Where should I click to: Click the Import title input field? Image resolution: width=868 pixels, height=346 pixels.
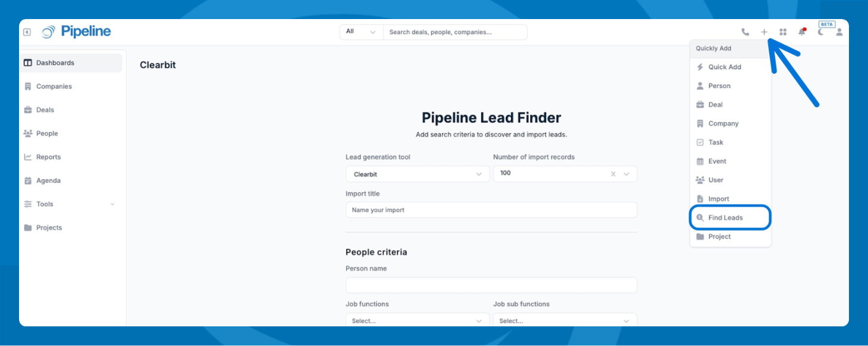[491, 210]
